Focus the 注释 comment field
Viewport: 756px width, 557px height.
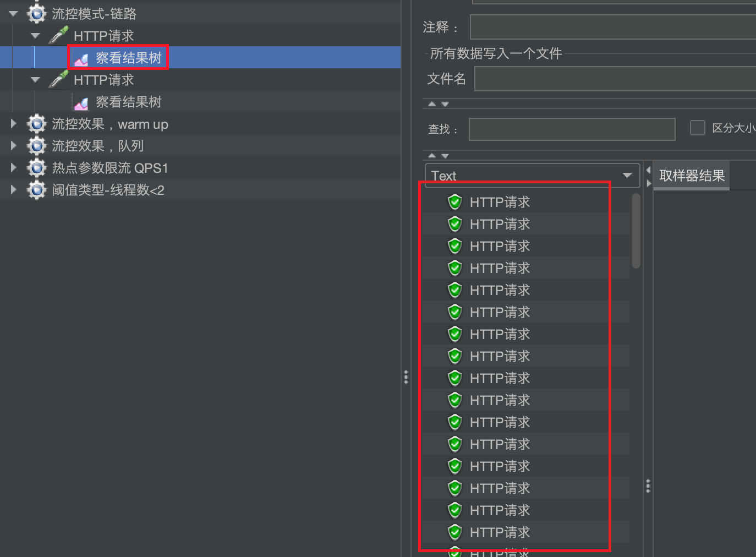pyautogui.click(x=613, y=27)
